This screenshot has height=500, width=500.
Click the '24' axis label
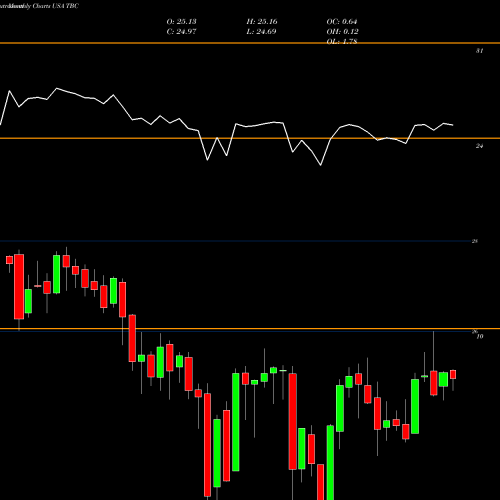[x=479, y=146]
